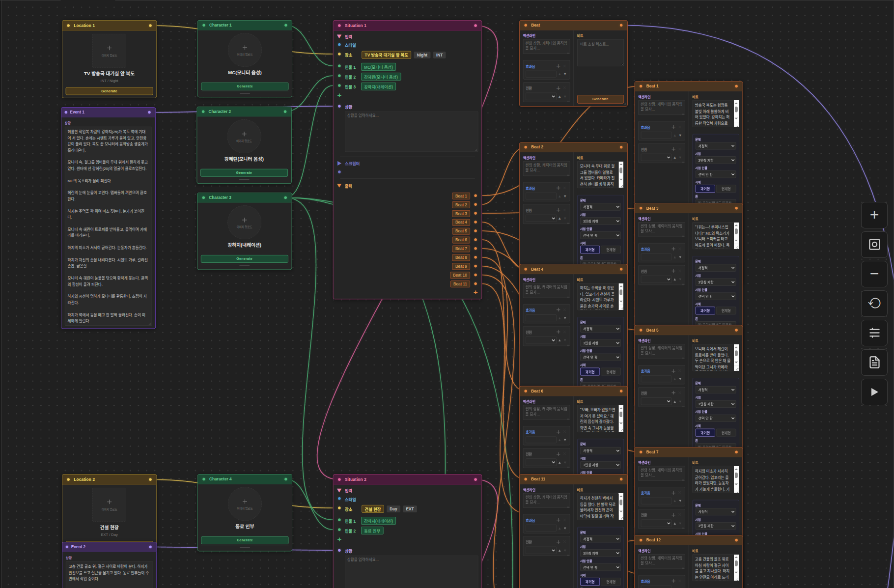
Task: Select 현재형 tense in Beat 2 node
Action: coord(611,250)
